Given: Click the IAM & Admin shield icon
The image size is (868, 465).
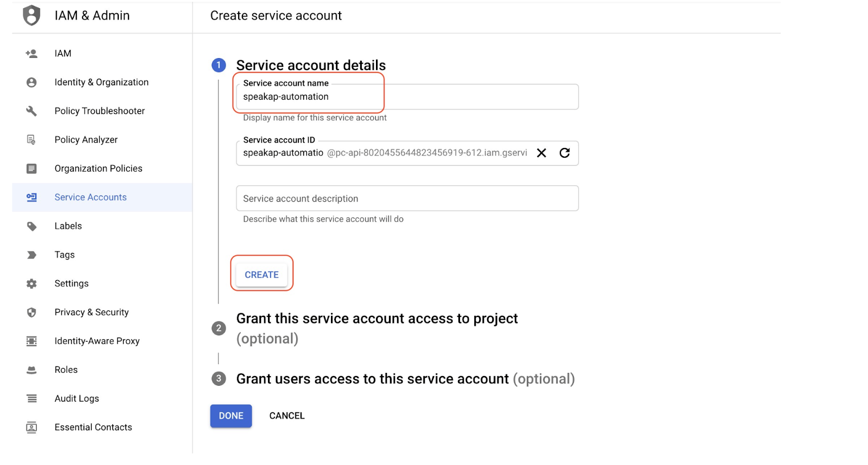Looking at the screenshot, I should (31, 15).
